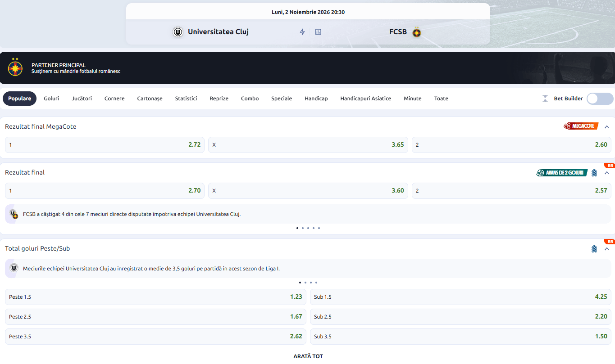
Task: Pick MegaCote home win at 2.72
Action: click(x=105, y=145)
